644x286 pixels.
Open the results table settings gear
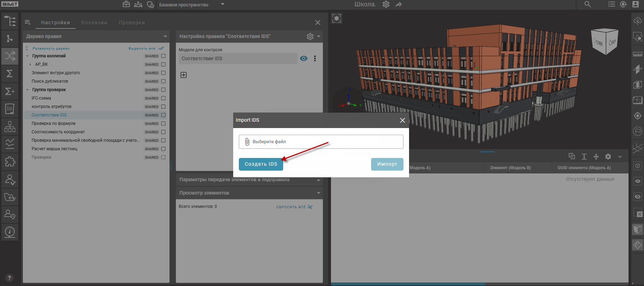(x=608, y=157)
